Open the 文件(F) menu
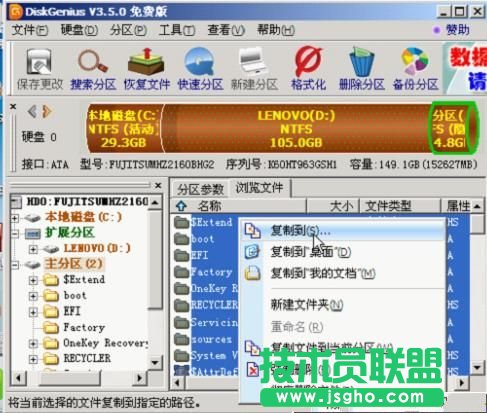 point(30,30)
